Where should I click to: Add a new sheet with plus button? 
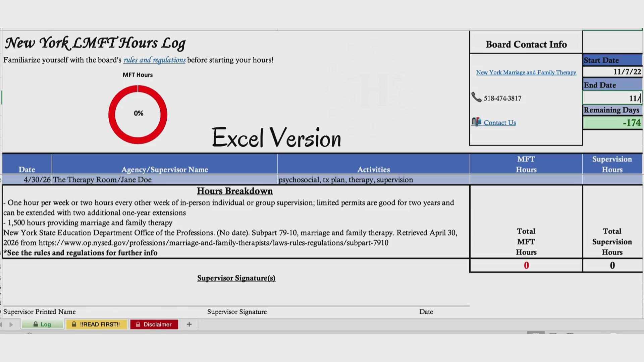189,324
